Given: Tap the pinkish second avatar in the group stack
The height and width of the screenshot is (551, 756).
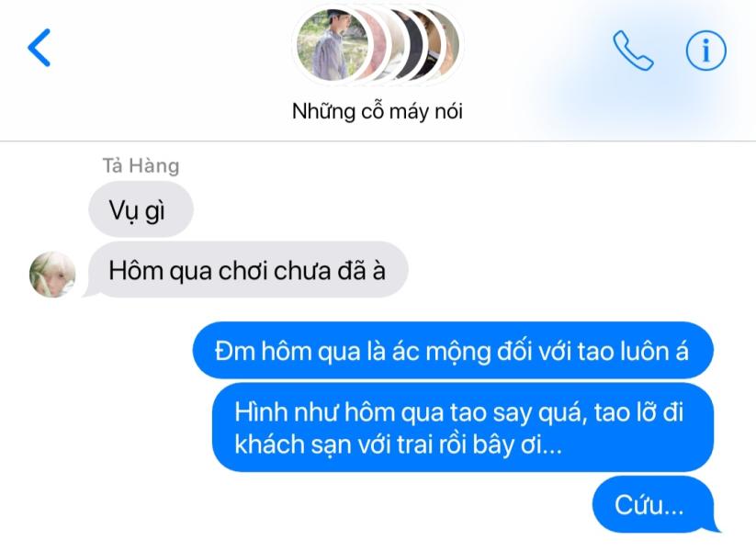Looking at the screenshot, I should click(378, 45).
